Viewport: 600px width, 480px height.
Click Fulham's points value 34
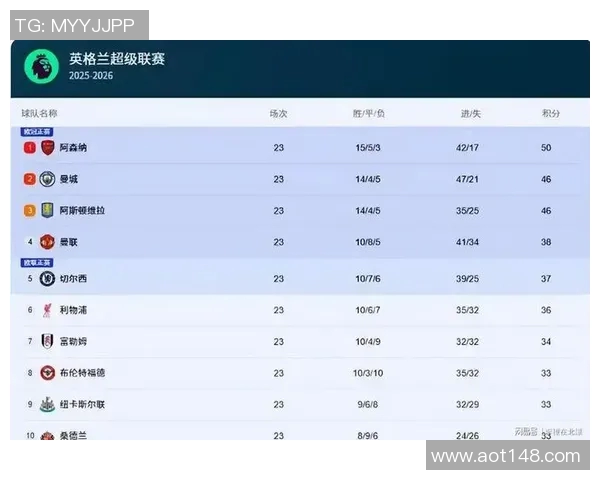point(546,341)
